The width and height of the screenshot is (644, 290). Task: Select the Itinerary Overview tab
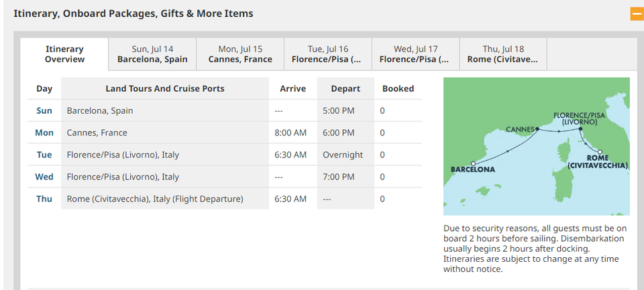click(64, 54)
